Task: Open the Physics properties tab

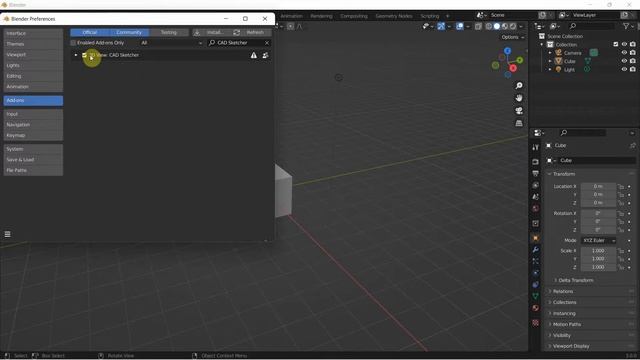Action: click(x=536, y=273)
